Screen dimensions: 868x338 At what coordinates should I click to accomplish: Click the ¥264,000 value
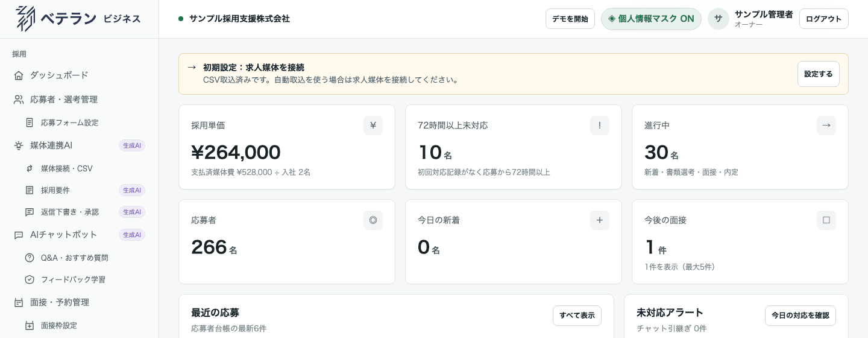tap(236, 153)
